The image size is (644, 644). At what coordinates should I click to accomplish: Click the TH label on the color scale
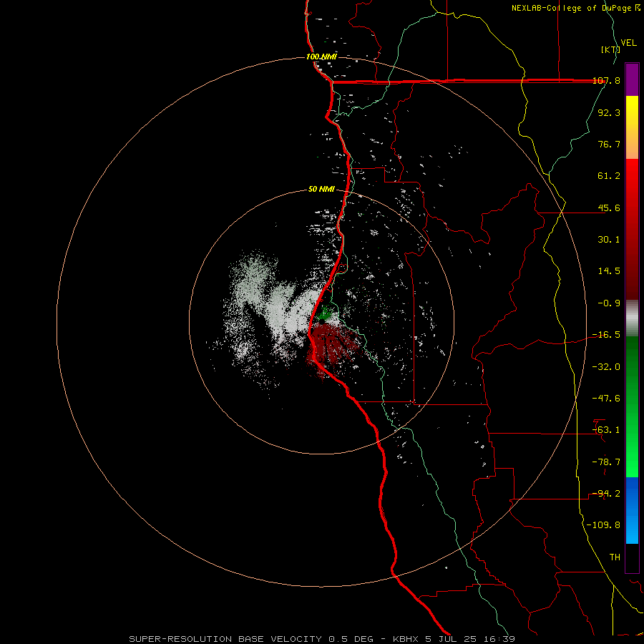pos(615,557)
